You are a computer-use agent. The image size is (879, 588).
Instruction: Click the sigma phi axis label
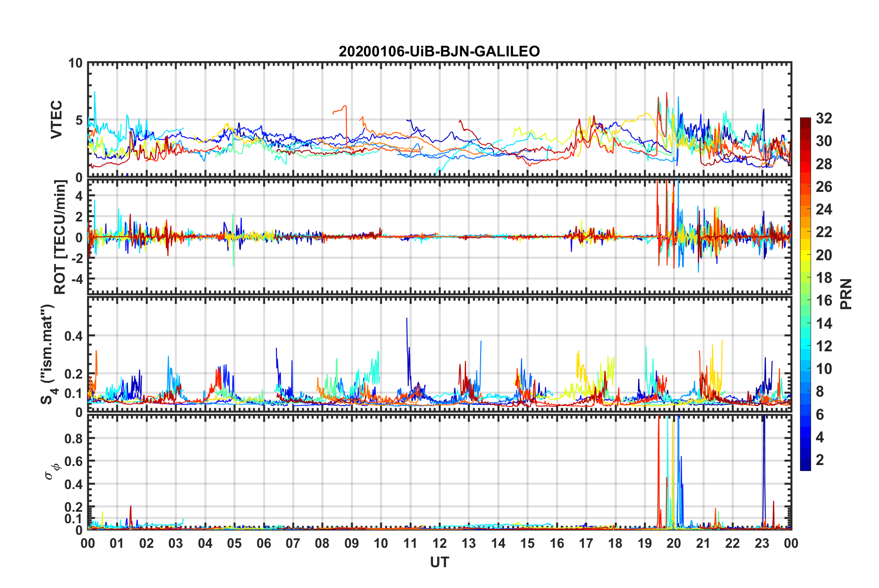click(x=52, y=472)
